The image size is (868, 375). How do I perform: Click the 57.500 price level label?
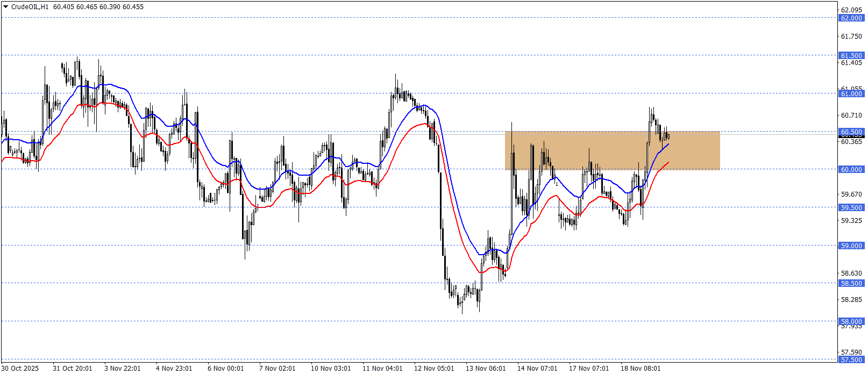(851, 359)
